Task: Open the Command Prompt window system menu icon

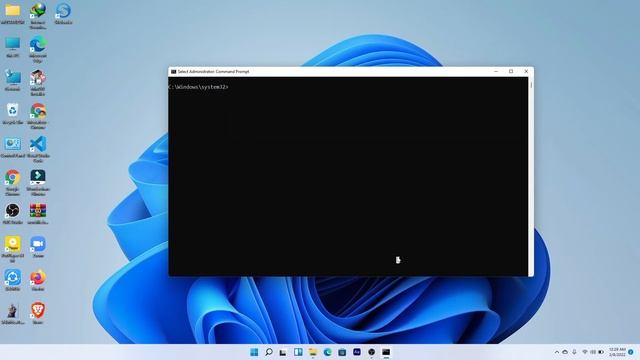Action: click(173, 71)
